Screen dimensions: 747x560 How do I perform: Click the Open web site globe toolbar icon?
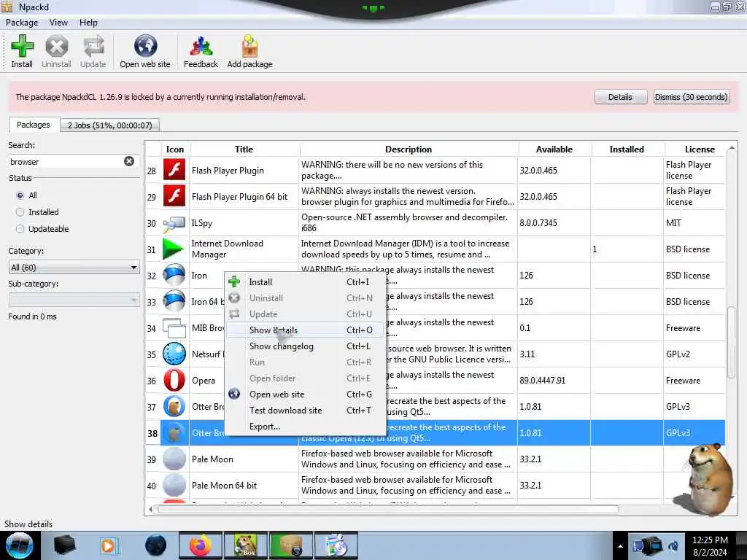coord(145,46)
